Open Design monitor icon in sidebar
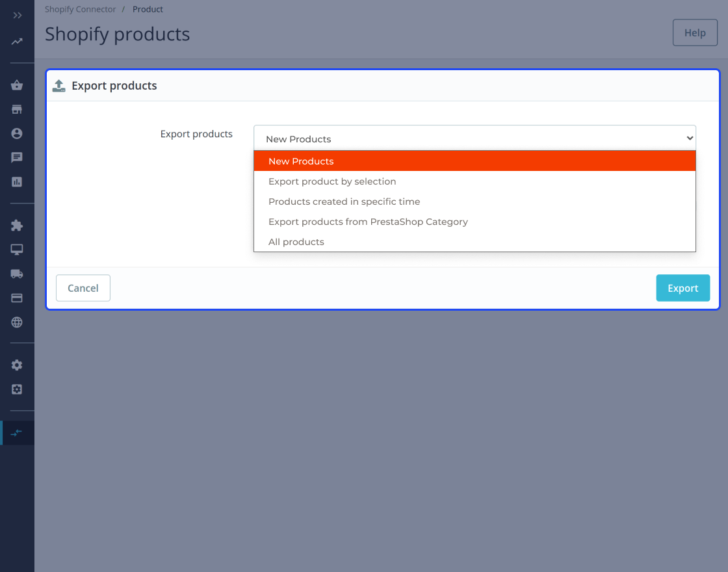Image resolution: width=728 pixels, height=572 pixels. click(17, 250)
